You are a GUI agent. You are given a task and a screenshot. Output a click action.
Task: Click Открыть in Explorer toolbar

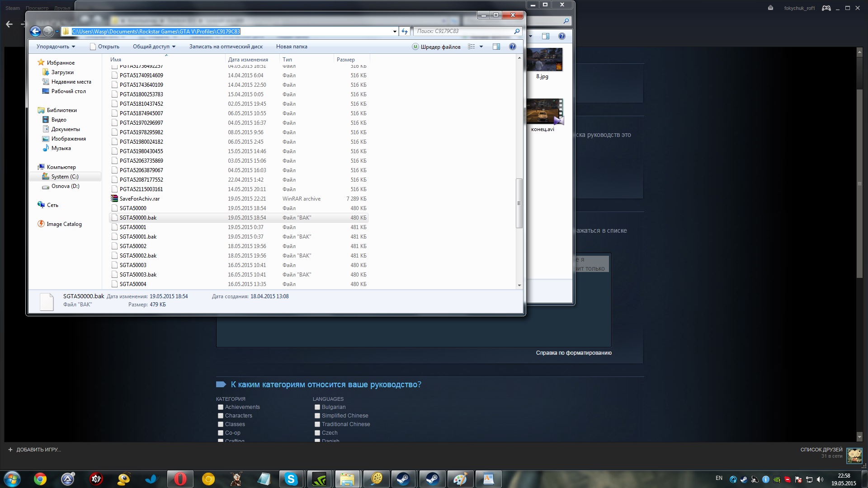coord(104,47)
